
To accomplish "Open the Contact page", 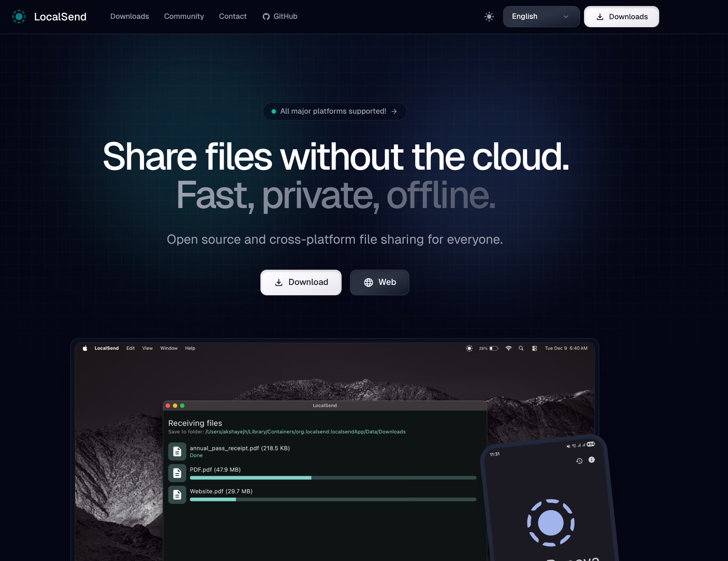I will [232, 16].
